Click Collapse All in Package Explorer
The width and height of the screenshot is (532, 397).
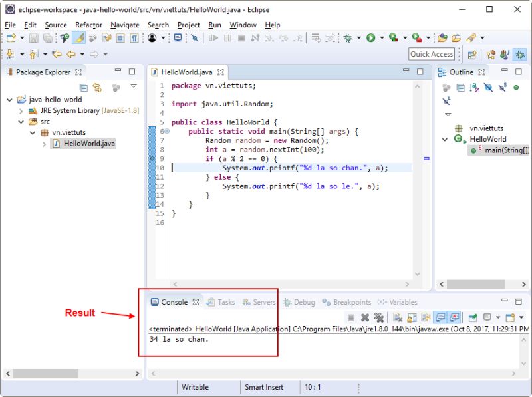84,88
